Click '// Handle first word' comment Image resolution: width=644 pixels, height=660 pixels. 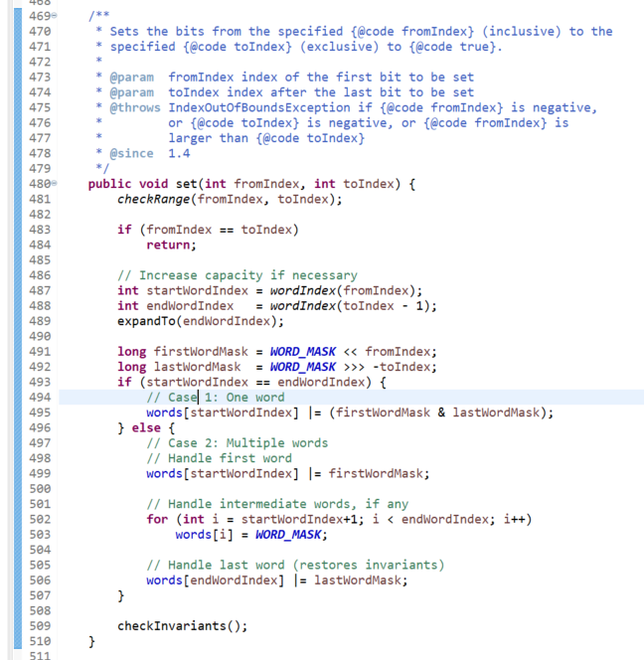click(220, 458)
